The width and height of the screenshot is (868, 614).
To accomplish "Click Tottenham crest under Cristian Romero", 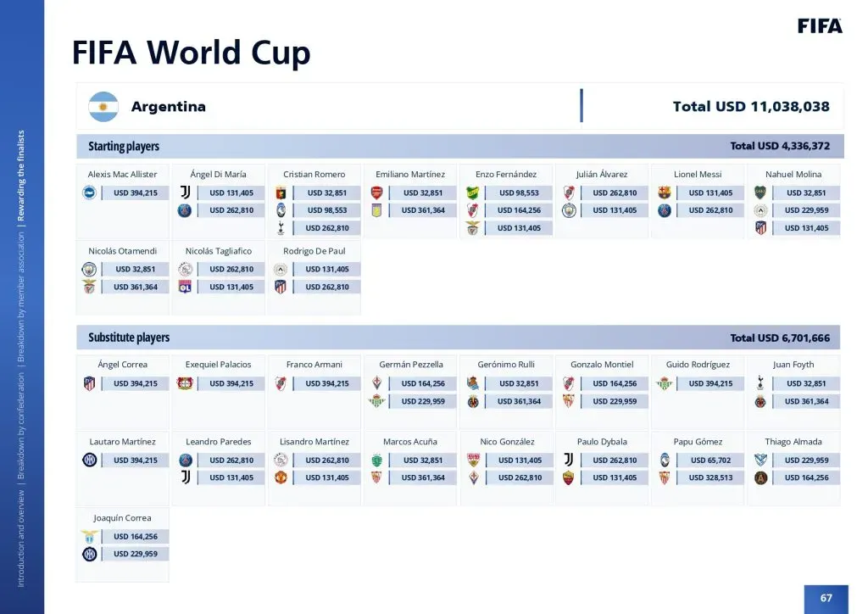I will tap(281, 228).
